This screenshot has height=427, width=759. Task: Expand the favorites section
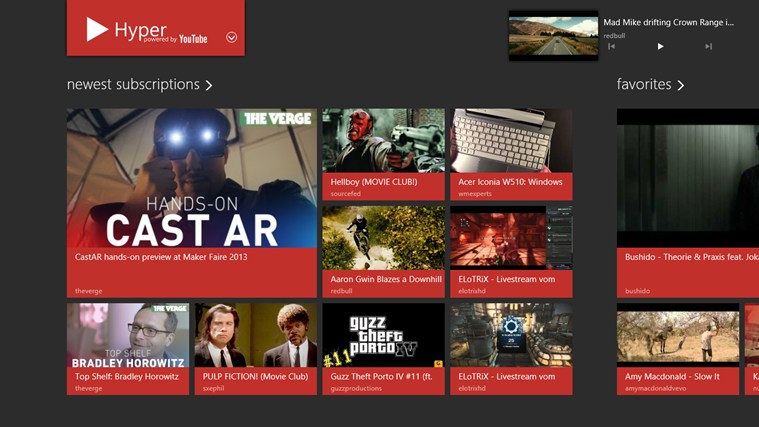click(x=681, y=85)
